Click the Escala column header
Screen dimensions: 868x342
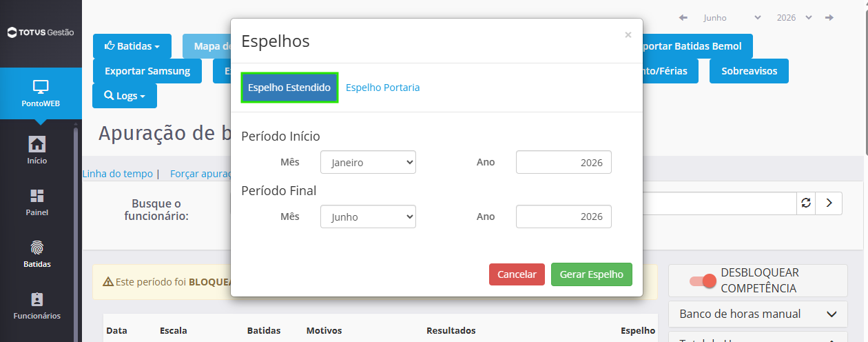click(x=174, y=331)
